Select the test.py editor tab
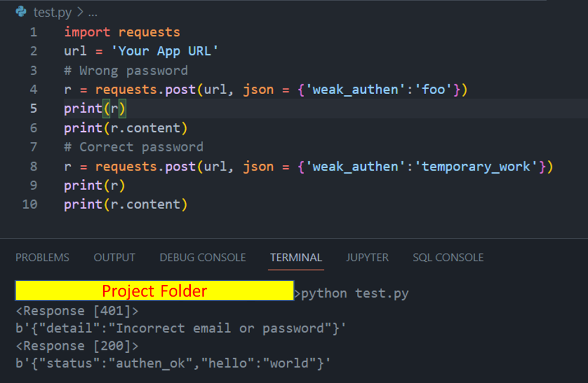 (x=52, y=12)
